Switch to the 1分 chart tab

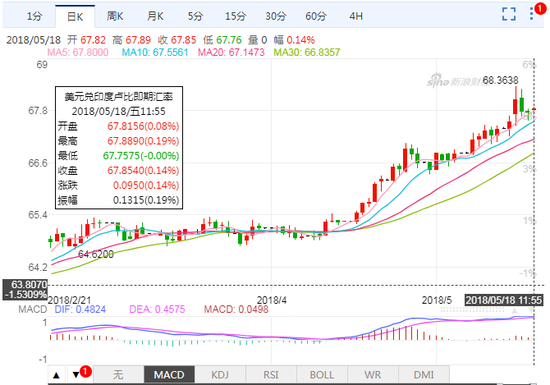(34, 16)
